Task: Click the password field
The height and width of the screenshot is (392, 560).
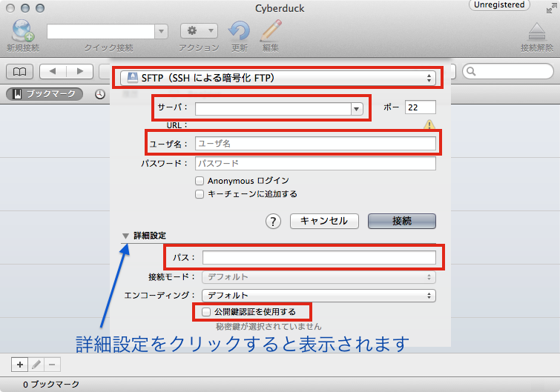Action: (315, 163)
